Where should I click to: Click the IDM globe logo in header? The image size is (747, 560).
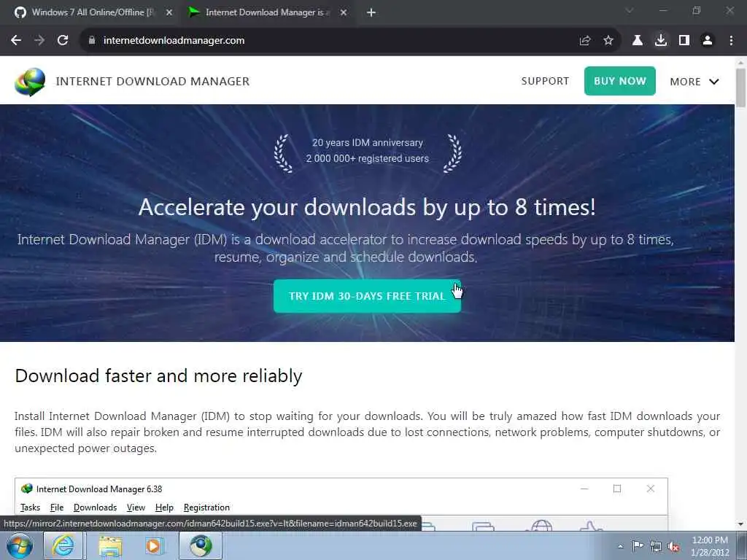coord(30,82)
